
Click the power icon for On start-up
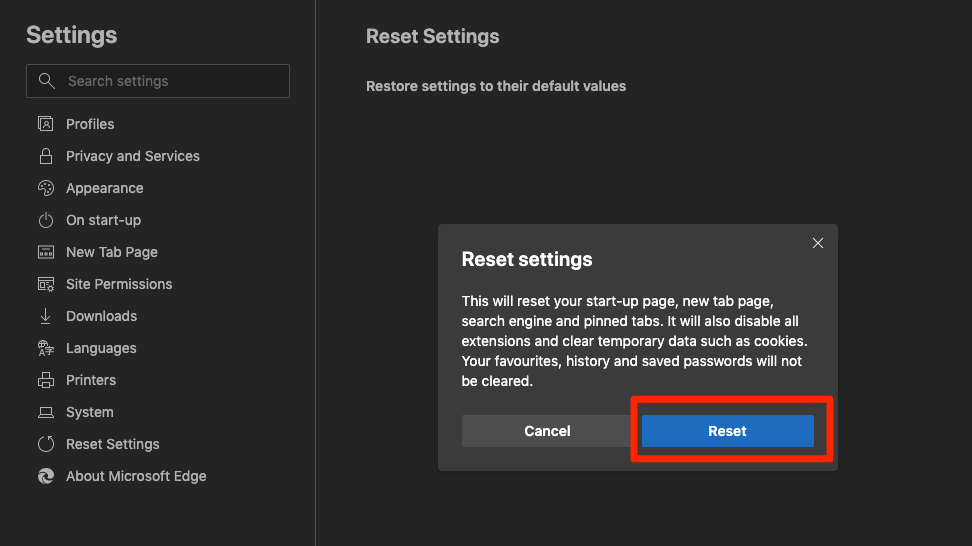pos(45,220)
